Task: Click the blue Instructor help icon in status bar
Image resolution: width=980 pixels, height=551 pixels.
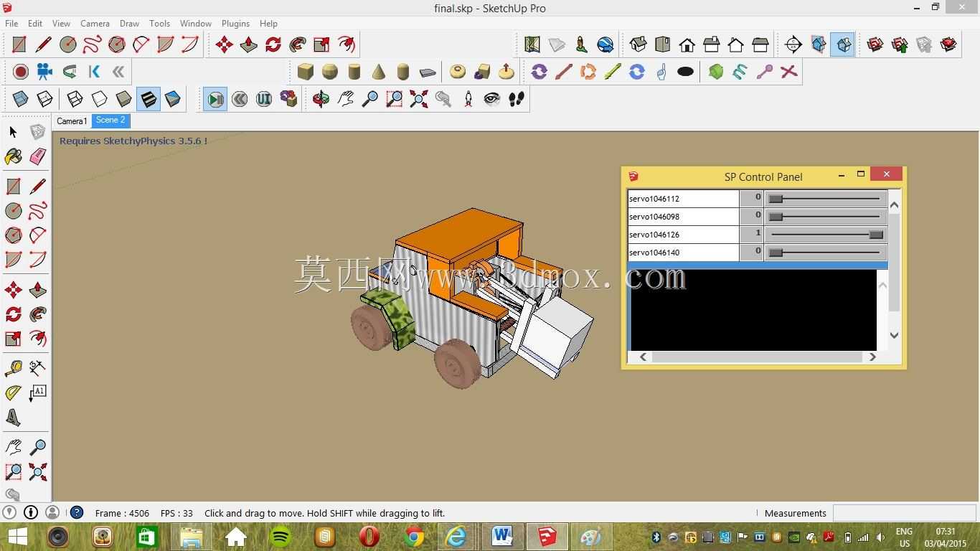Action: (77, 512)
